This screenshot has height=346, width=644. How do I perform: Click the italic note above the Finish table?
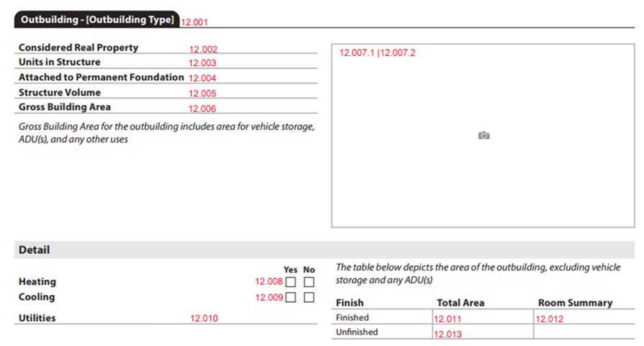click(478, 274)
